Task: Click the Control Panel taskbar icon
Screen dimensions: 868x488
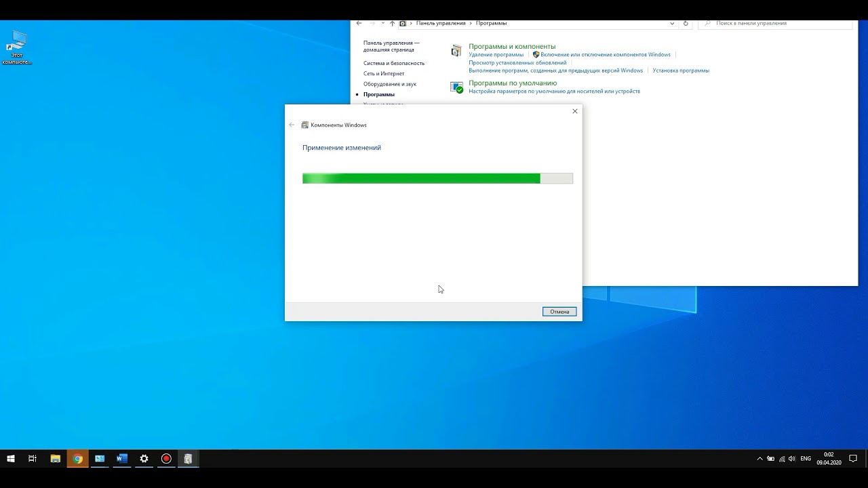Action: tap(188, 459)
